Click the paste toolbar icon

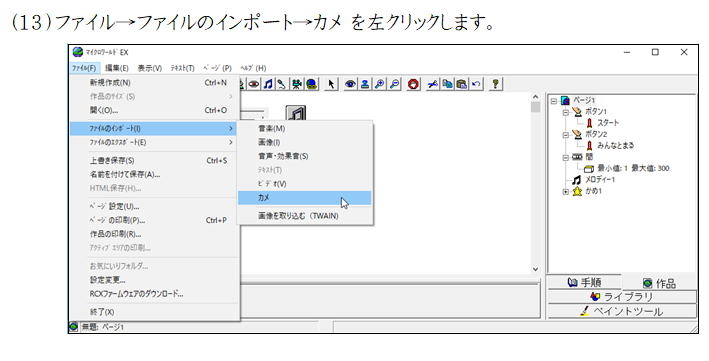click(461, 84)
